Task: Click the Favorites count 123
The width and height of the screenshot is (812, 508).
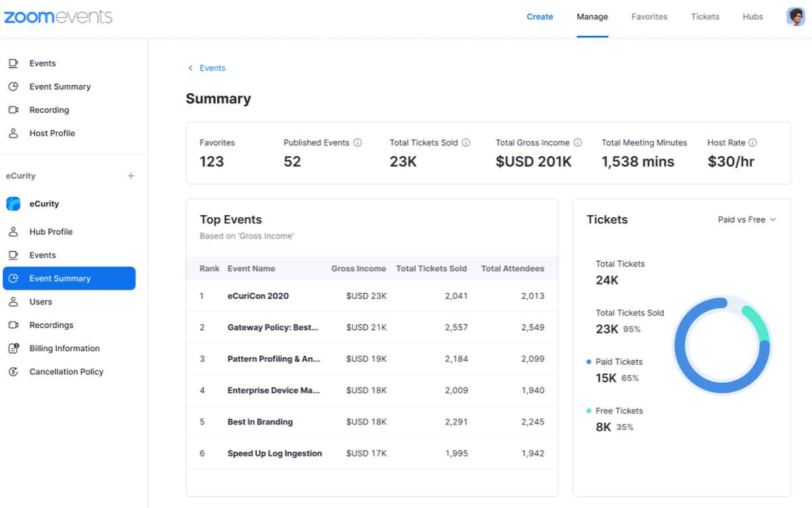Action: (x=212, y=162)
